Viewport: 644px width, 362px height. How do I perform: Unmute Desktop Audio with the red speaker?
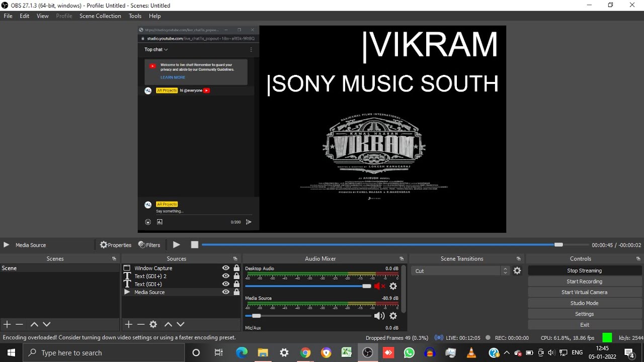point(379,286)
